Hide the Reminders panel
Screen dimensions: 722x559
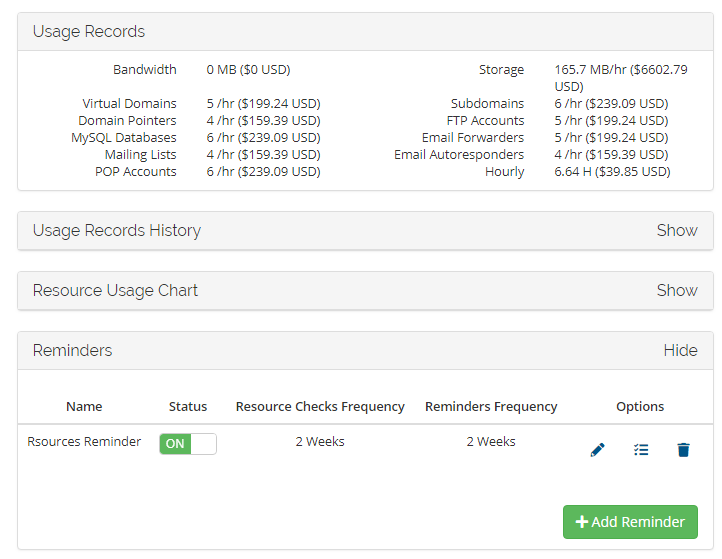coord(680,350)
